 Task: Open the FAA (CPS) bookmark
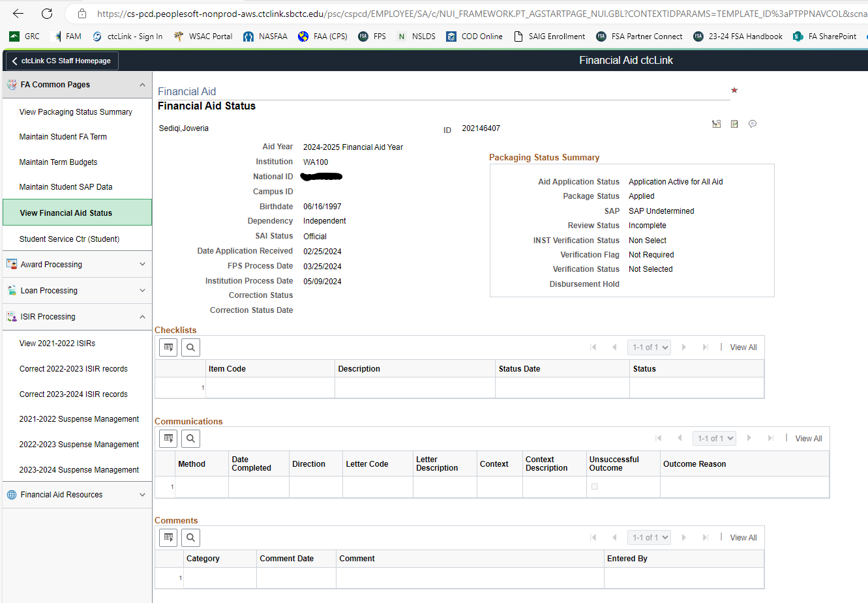(x=323, y=37)
